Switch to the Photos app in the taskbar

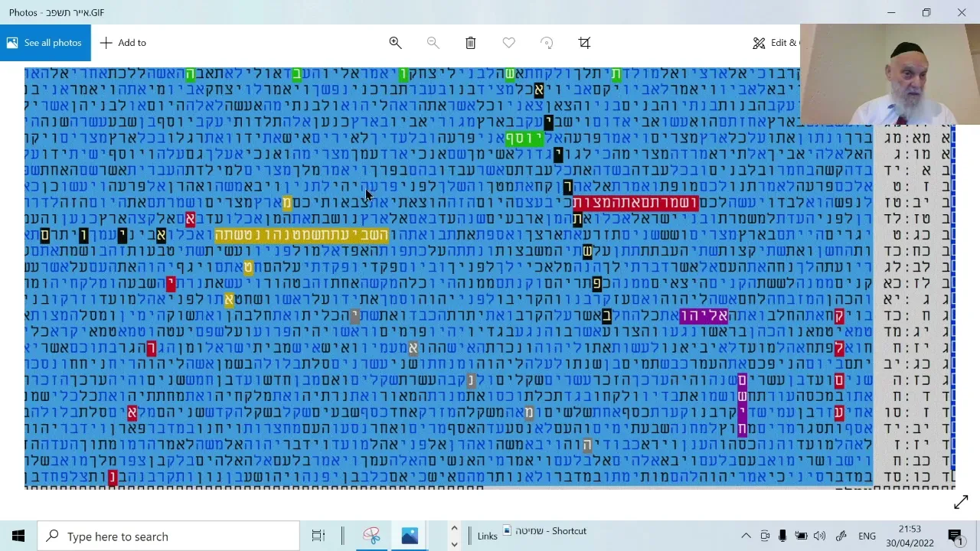(x=410, y=536)
